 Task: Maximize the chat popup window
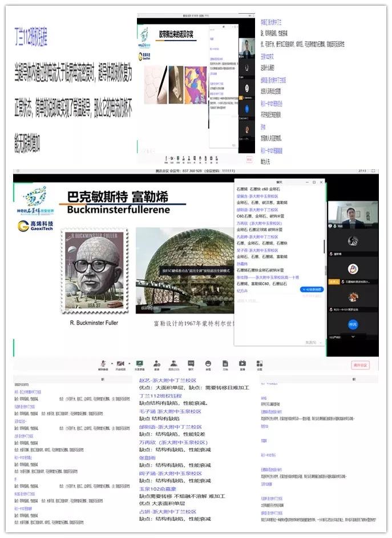coord(314,182)
